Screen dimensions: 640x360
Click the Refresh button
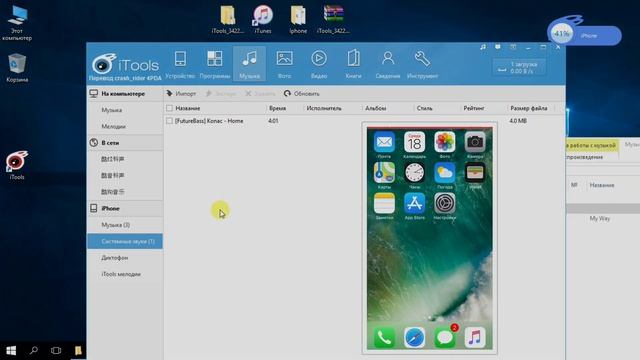pos(301,93)
